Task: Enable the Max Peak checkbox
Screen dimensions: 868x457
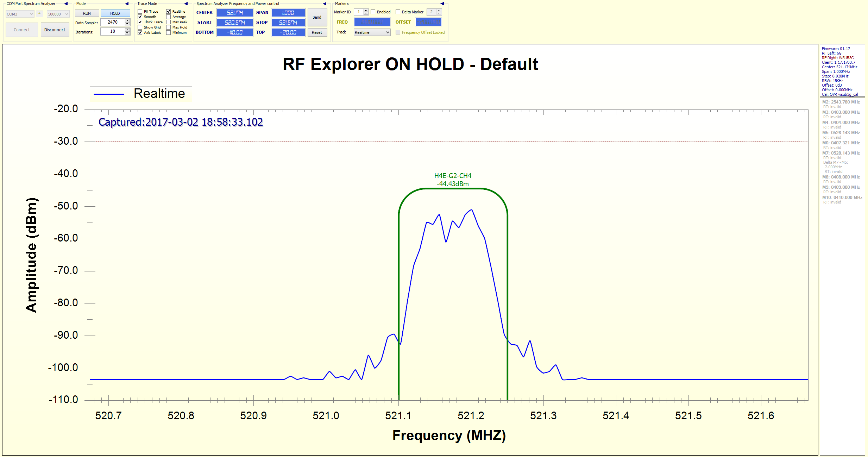Action: tap(169, 22)
